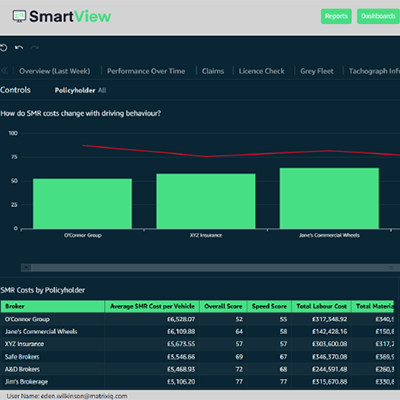This screenshot has height=400, width=400.
Task: Select O'Connor Group table row name
Action: click(x=27, y=319)
